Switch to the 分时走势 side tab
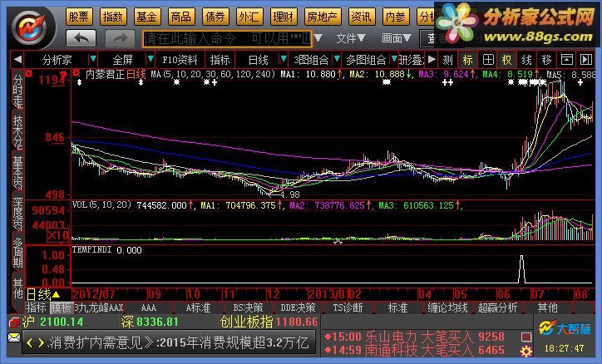This screenshot has height=364, width=602. coord(17,91)
